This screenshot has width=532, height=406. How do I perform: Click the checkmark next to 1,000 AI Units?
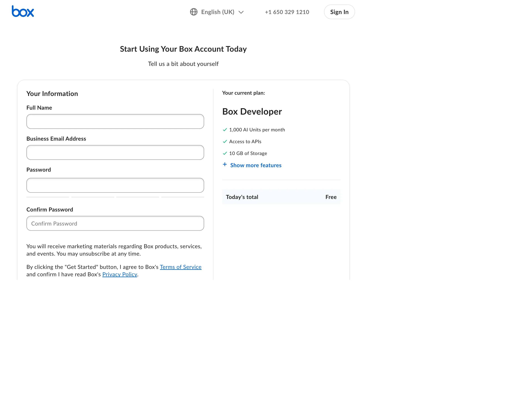(225, 130)
